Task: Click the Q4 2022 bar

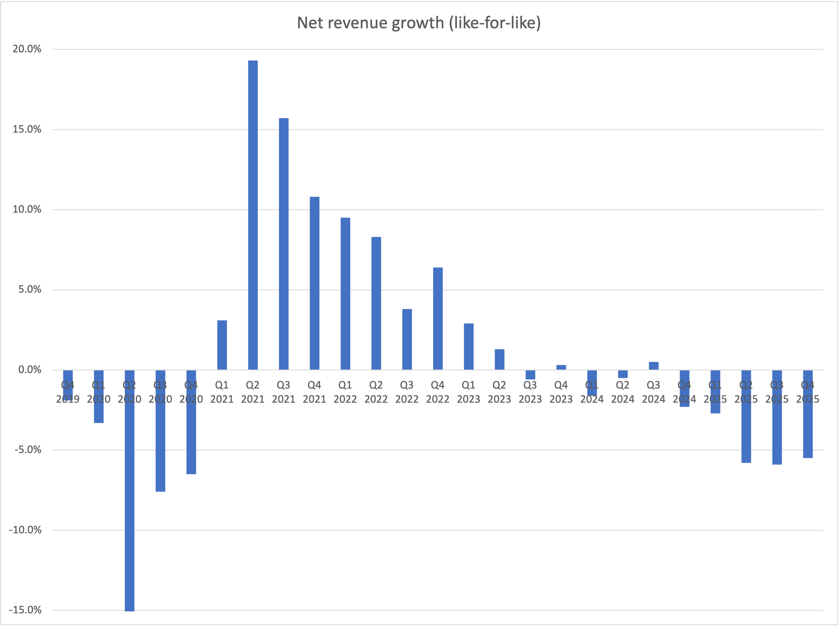Action: (x=438, y=318)
